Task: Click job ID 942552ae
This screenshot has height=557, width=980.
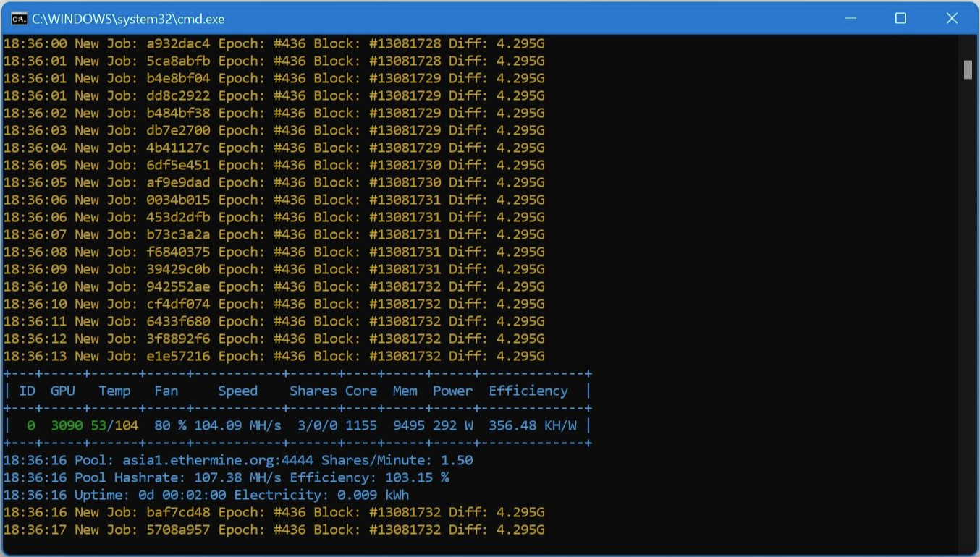Action: tap(178, 286)
